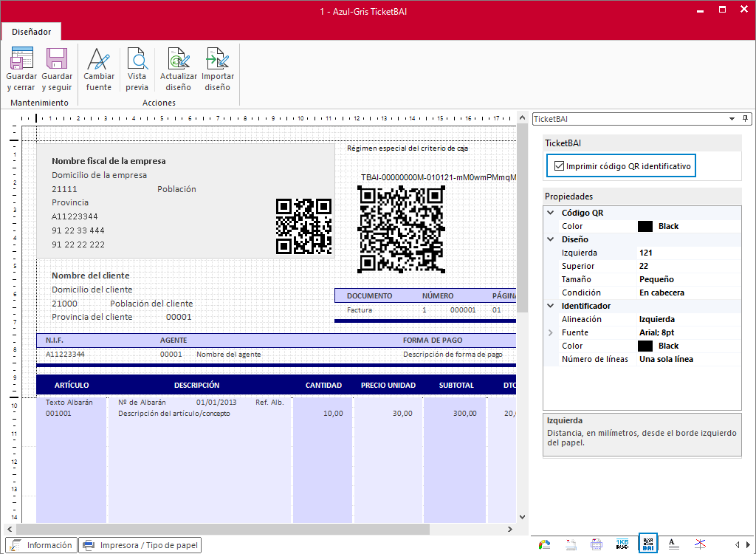
Task: Click the right arrow of panel icon strip
Action: 748,545
